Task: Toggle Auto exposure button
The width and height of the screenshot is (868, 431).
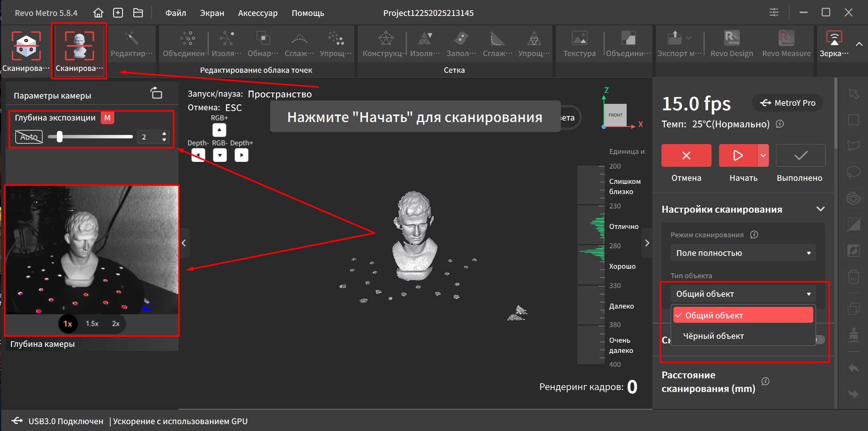Action: point(29,137)
